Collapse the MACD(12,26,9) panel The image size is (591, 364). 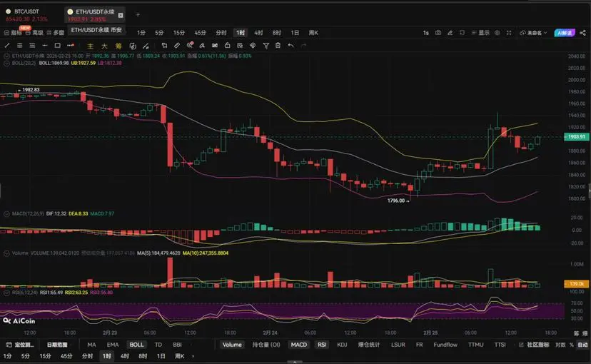(x=6, y=213)
